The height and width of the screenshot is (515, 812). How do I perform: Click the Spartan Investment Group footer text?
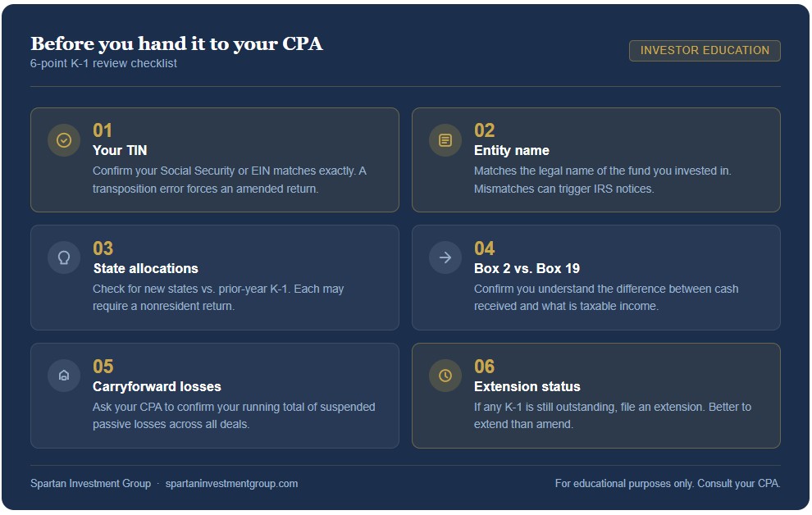click(x=90, y=484)
